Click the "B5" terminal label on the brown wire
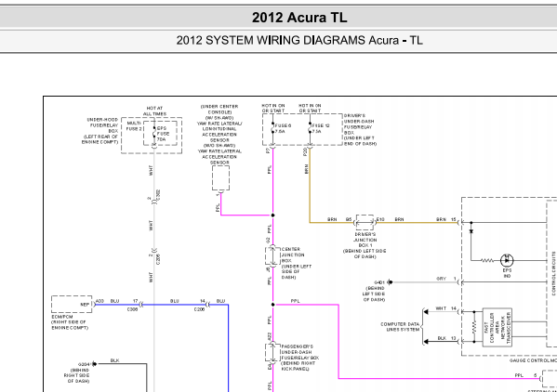Image resolution: width=557 pixels, height=392 pixels. [349, 219]
